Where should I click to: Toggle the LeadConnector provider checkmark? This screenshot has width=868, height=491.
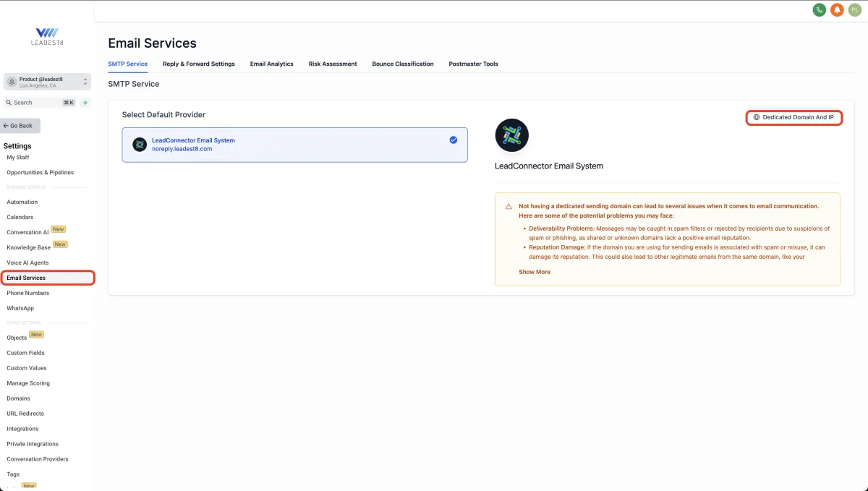click(x=454, y=140)
